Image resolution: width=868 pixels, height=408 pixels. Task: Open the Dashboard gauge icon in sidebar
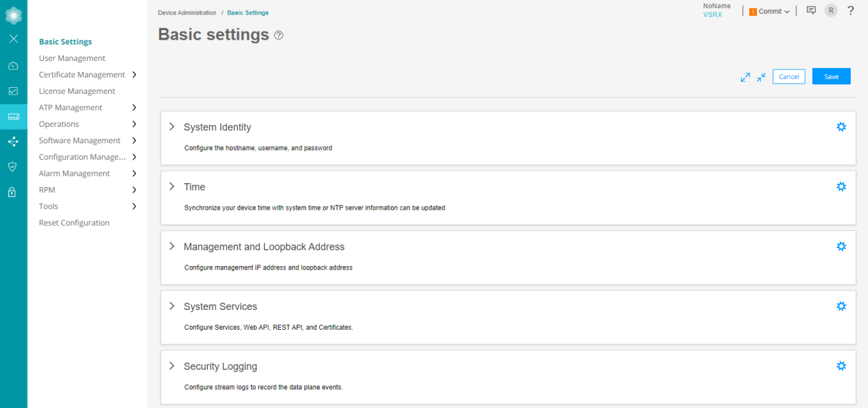(13, 66)
